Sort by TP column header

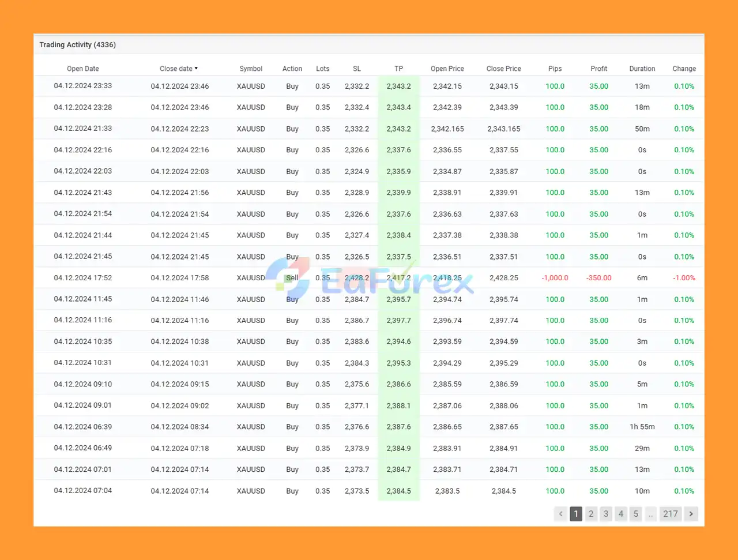point(398,69)
